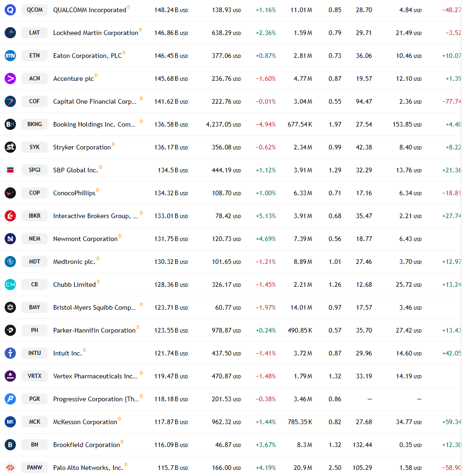
Task: Open the BKNG ticker badge
Action: pyautogui.click(x=35, y=124)
